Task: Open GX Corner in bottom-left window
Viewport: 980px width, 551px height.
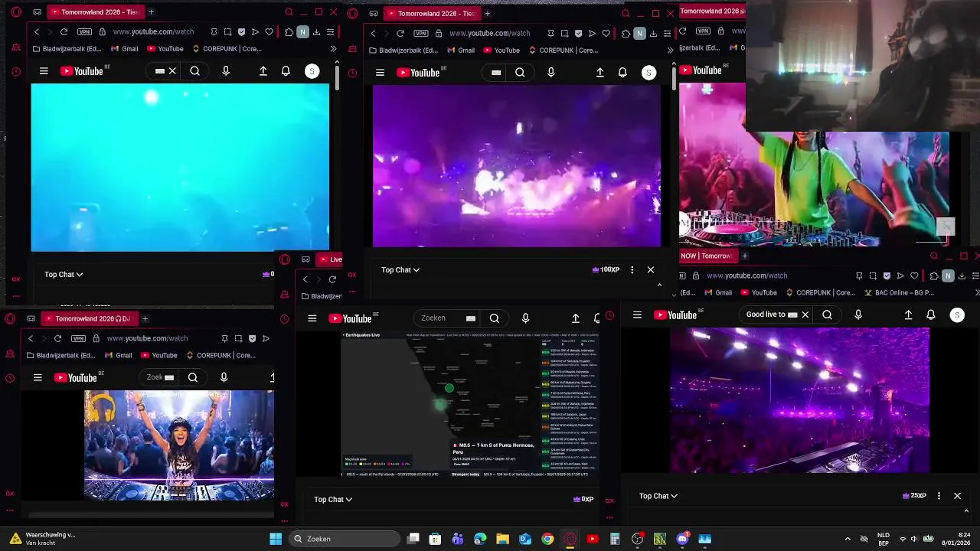Action: click(x=10, y=494)
